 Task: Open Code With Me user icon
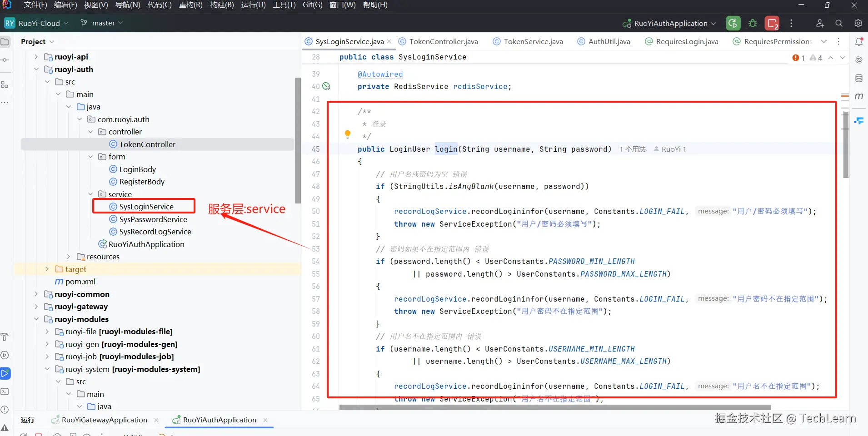tap(820, 23)
